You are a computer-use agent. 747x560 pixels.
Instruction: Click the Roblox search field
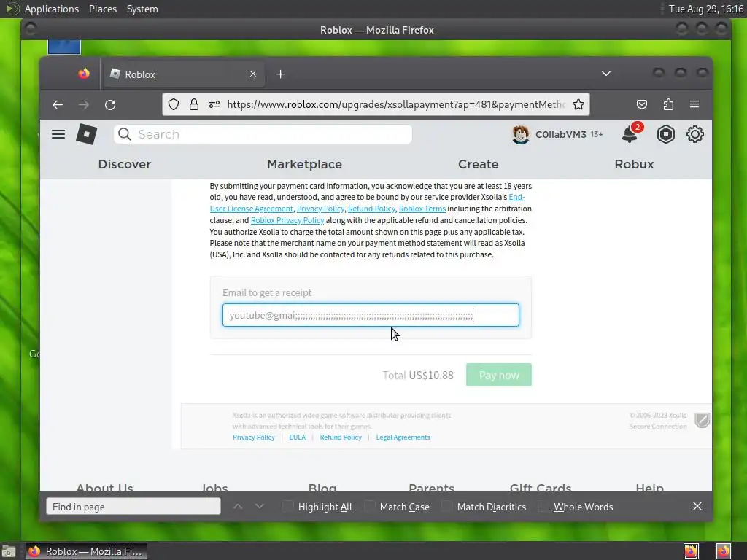[x=263, y=134]
